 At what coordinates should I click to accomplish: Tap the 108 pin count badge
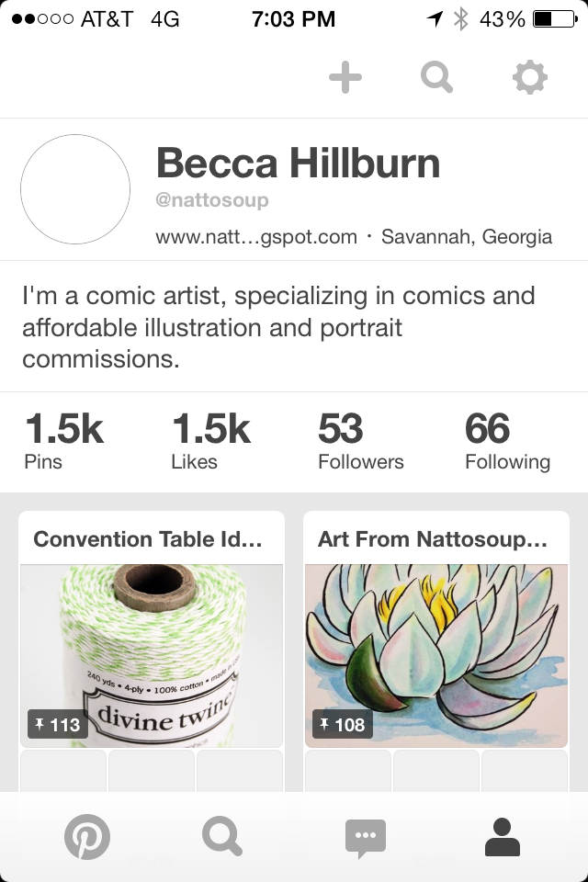coord(342,725)
